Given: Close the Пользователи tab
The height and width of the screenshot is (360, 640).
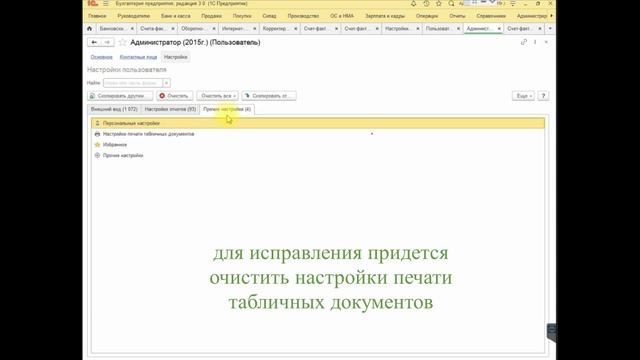Looking at the screenshot, I should (458, 29).
